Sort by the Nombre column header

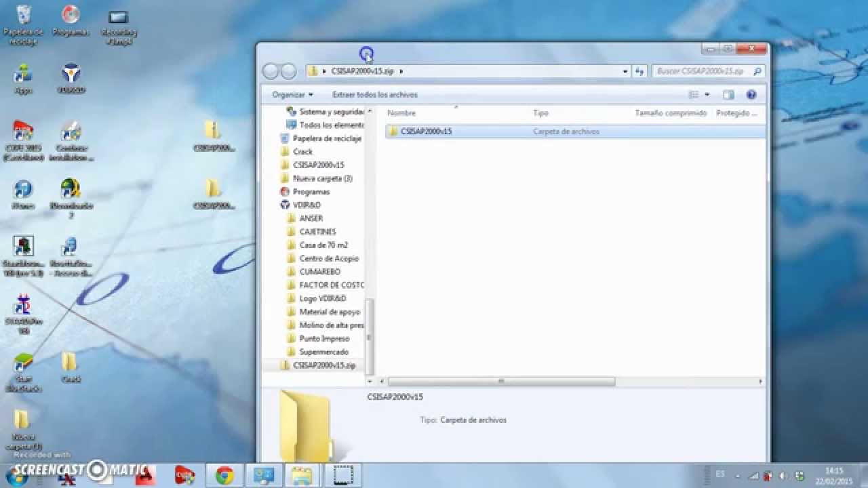401,113
